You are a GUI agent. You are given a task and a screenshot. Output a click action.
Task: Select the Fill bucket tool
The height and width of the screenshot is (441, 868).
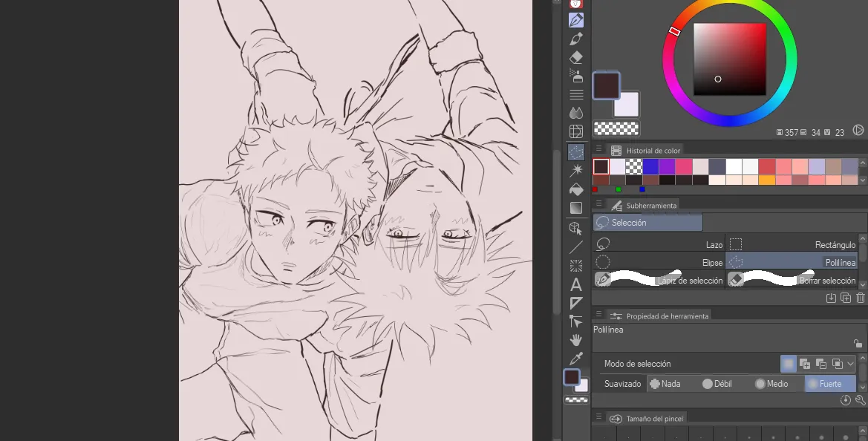point(575,189)
